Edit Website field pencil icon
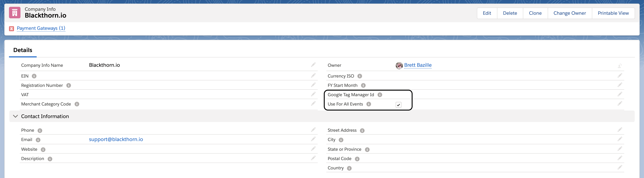 [x=313, y=149]
